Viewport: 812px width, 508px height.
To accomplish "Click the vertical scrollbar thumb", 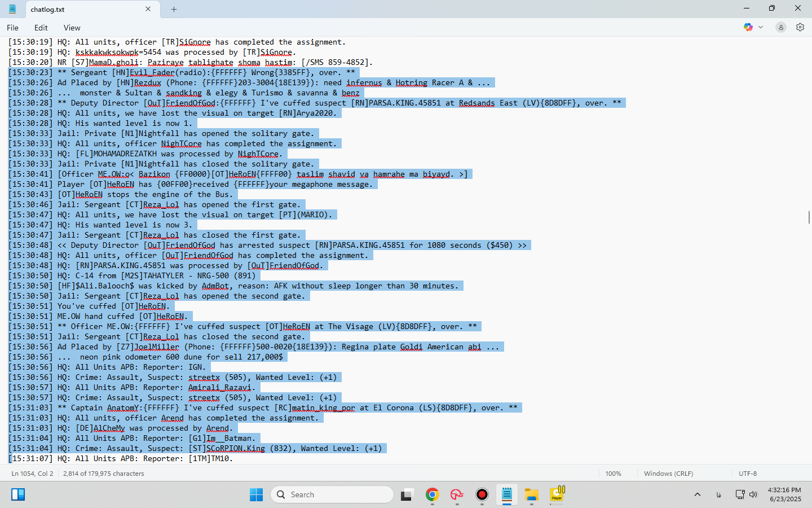I will pos(809,217).
